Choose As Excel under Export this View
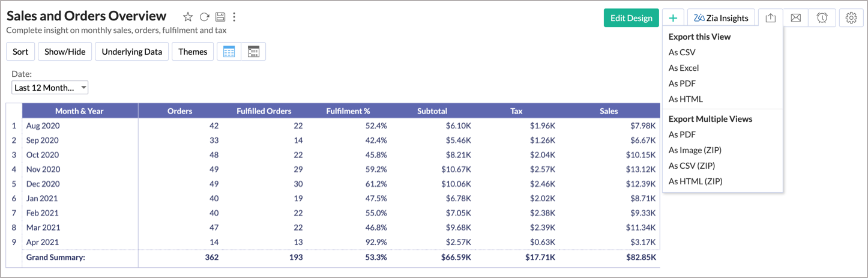 coord(684,68)
